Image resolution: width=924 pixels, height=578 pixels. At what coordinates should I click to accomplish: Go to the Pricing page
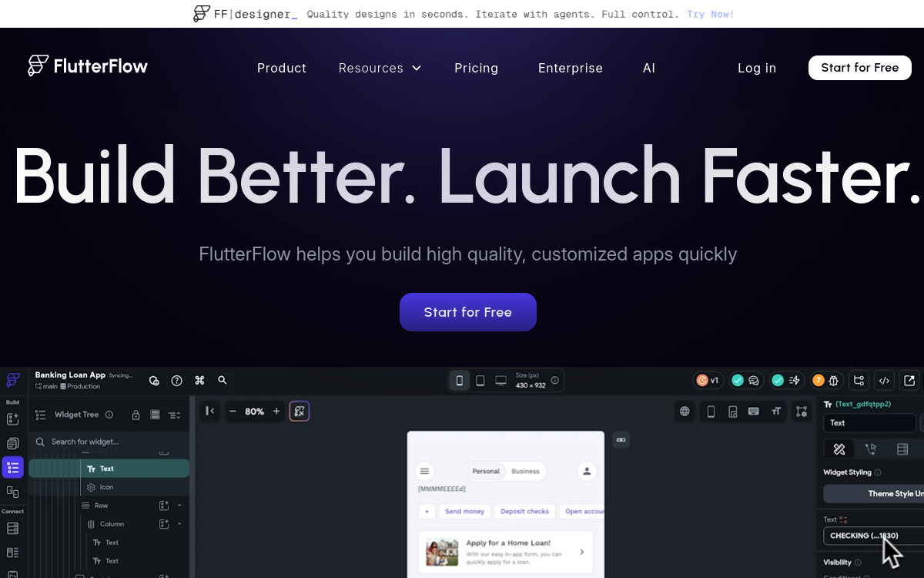(477, 68)
